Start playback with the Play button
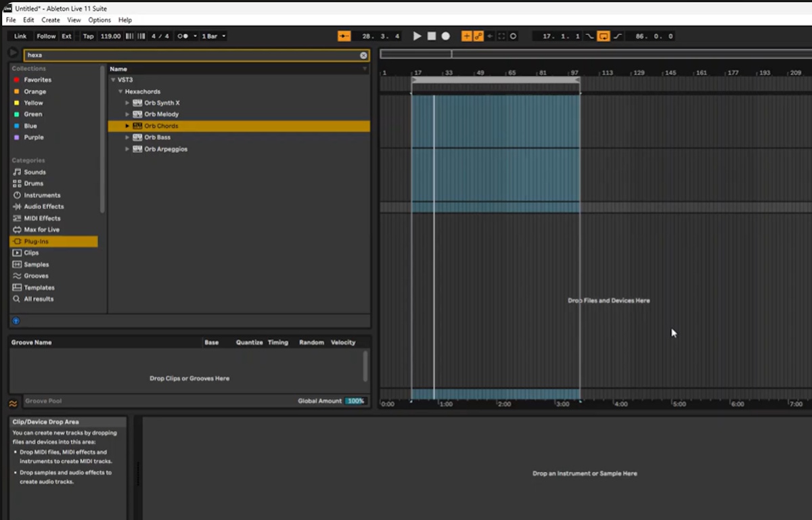 [x=417, y=36]
